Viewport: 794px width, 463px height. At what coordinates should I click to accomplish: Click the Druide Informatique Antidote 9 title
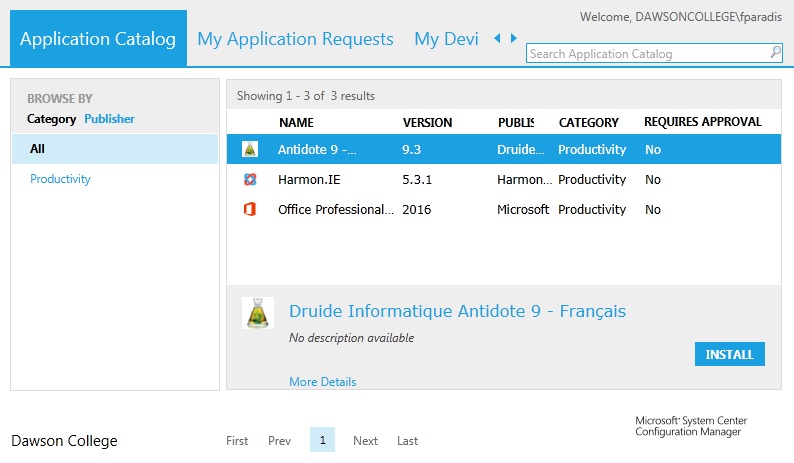(457, 311)
